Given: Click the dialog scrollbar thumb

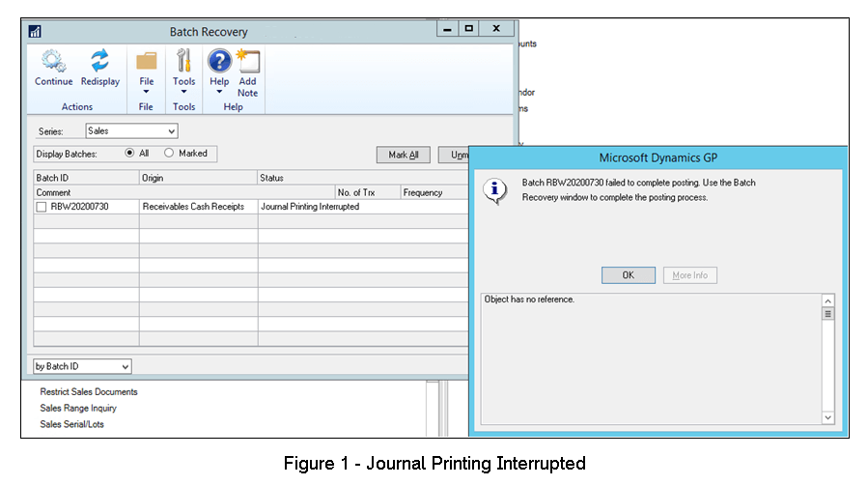Looking at the screenshot, I should [x=828, y=314].
